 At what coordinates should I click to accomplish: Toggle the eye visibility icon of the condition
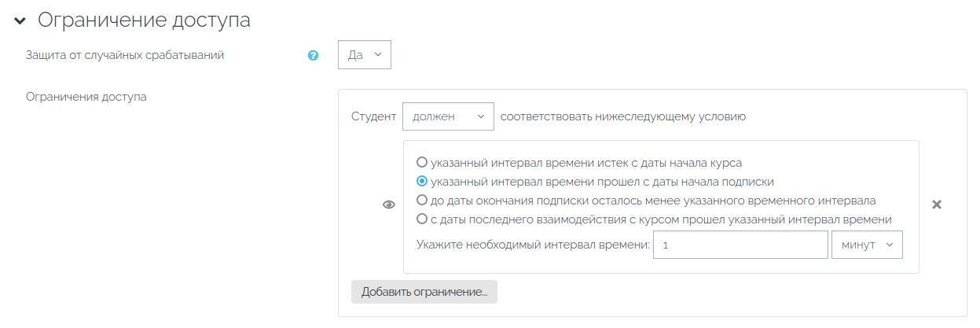388,205
